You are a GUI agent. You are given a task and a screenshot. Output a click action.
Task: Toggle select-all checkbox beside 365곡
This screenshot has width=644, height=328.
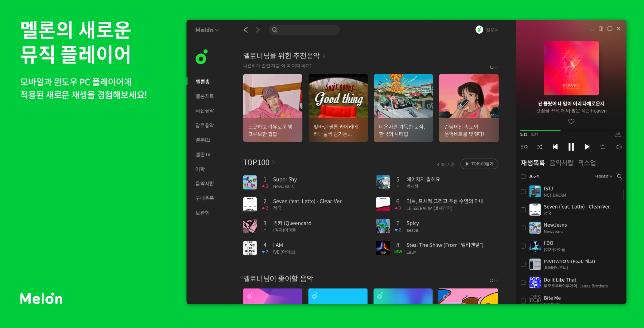[523, 176]
